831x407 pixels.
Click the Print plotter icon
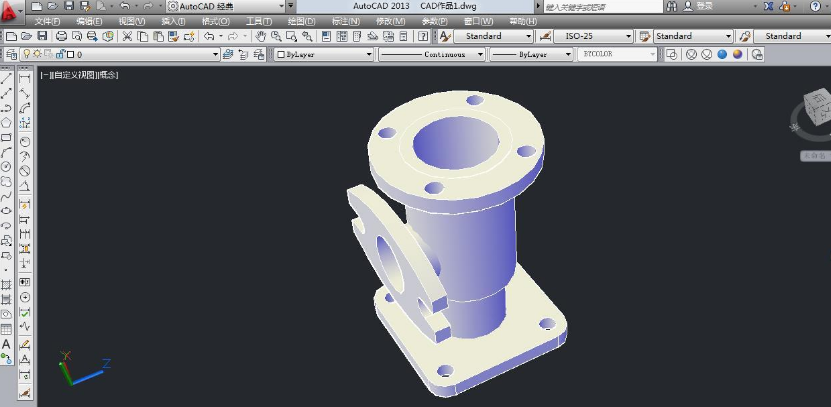pos(62,36)
